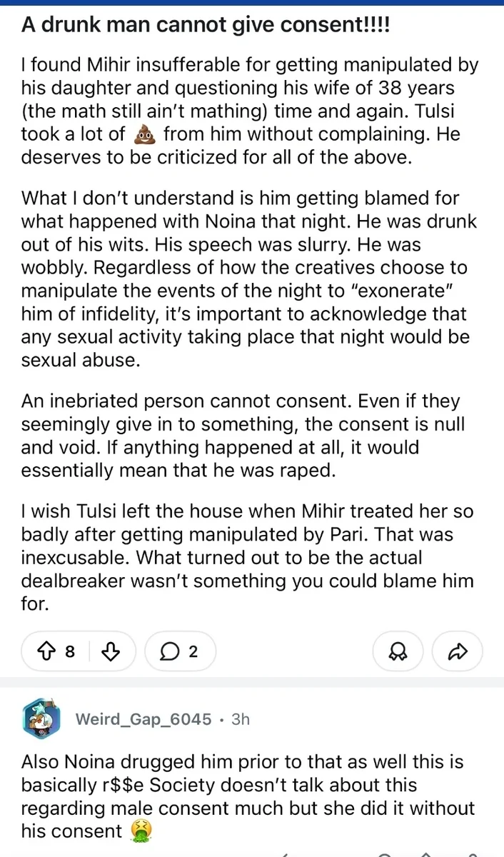
Task: Tap the 3h comment timestamp
Action: point(241,718)
